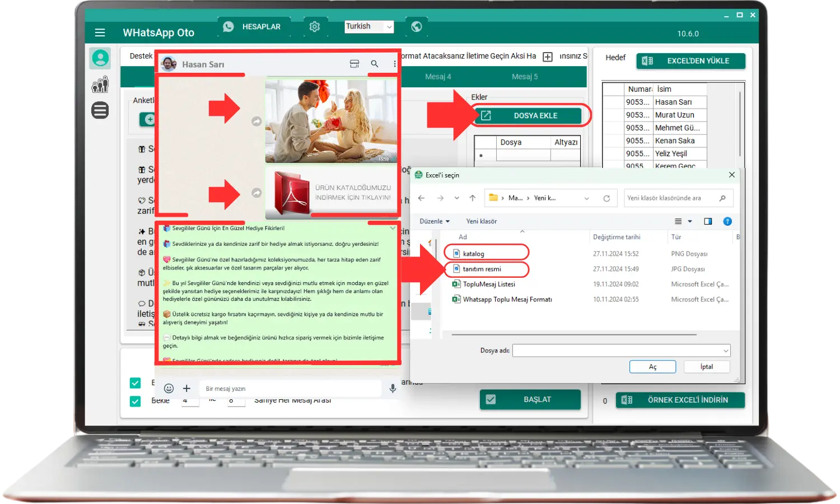The height and width of the screenshot is (504, 840).
Task: Click the DOSYA EKLE button
Action: (x=528, y=115)
